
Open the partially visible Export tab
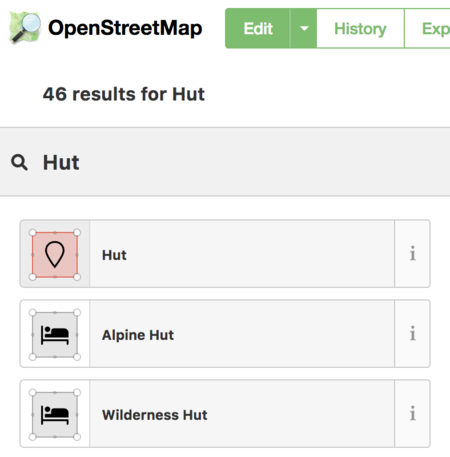tap(428, 29)
